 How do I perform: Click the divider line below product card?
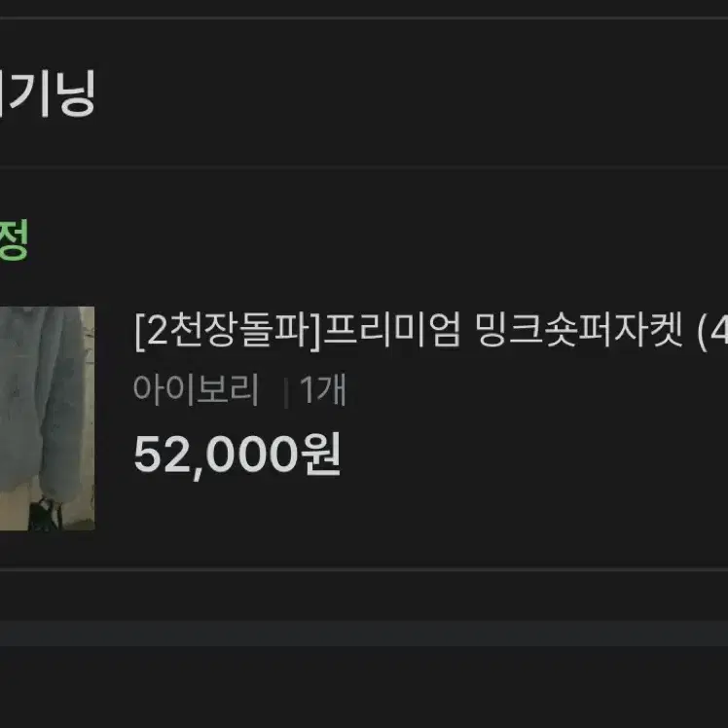364,568
